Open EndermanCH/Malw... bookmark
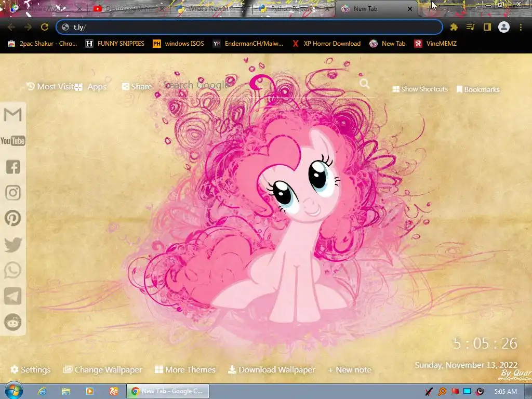The width and height of the screenshot is (532, 399). [248, 44]
